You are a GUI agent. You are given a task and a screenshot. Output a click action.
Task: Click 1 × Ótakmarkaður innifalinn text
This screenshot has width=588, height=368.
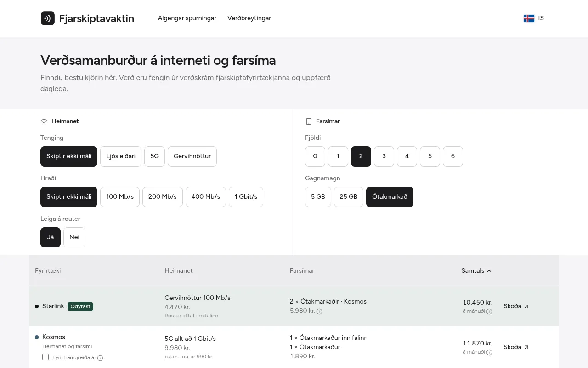click(x=329, y=338)
